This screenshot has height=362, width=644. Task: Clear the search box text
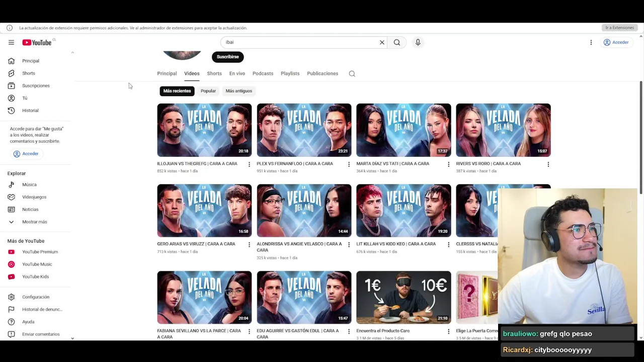point(382,42)
